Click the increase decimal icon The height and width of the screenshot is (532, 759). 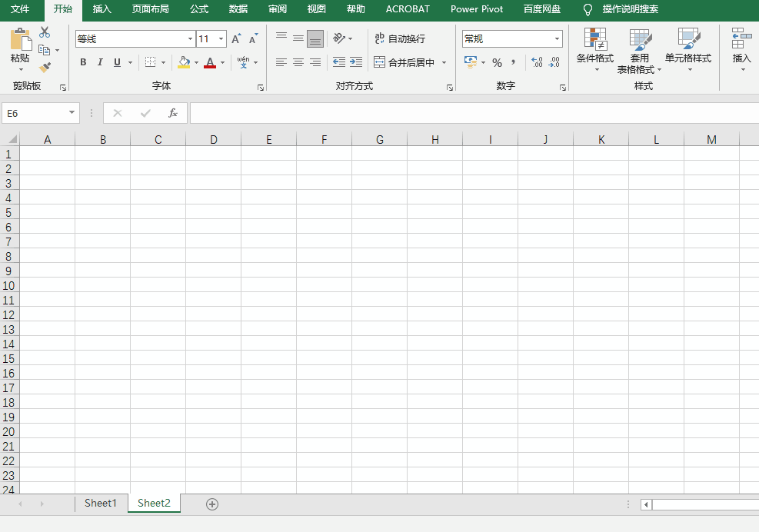coord(537,62)
